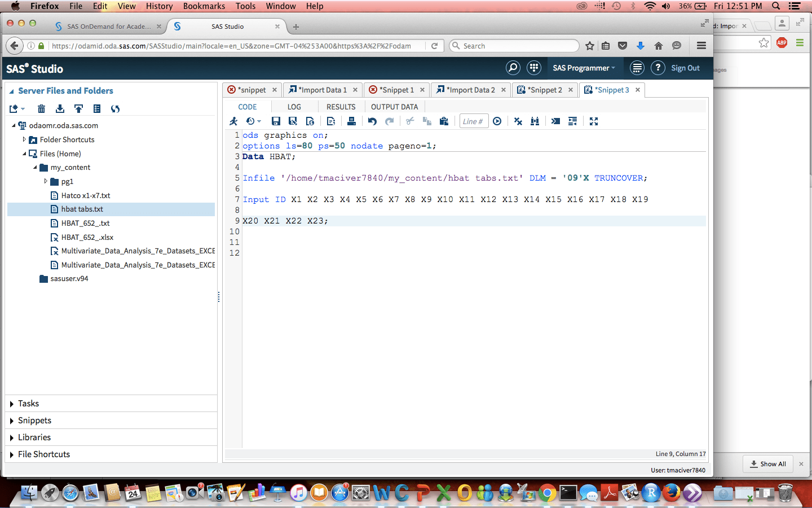This screenshot has width=812, height=508.
Task: Open the submission history dropdown
Action: pyautogui.click(x=253, y=121)
